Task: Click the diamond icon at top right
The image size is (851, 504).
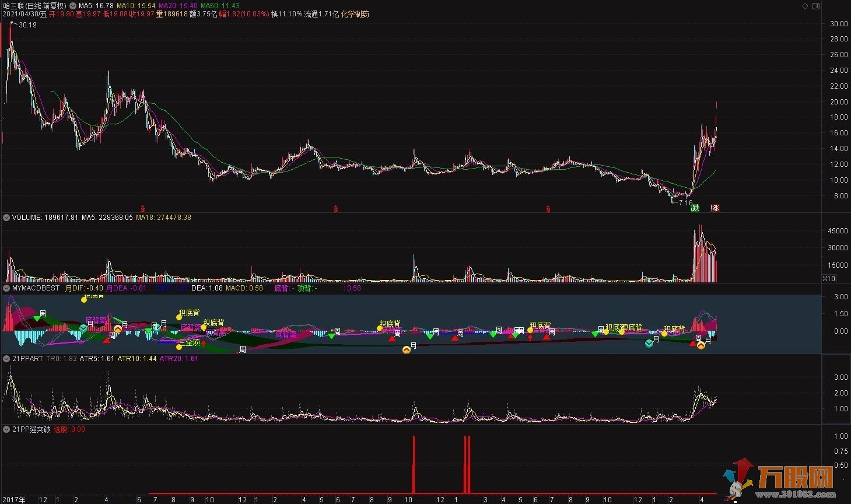Action: [x=806, y=6]
